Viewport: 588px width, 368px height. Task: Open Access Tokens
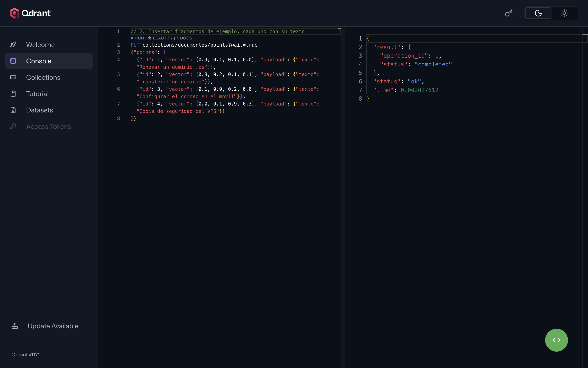(49, 126)
